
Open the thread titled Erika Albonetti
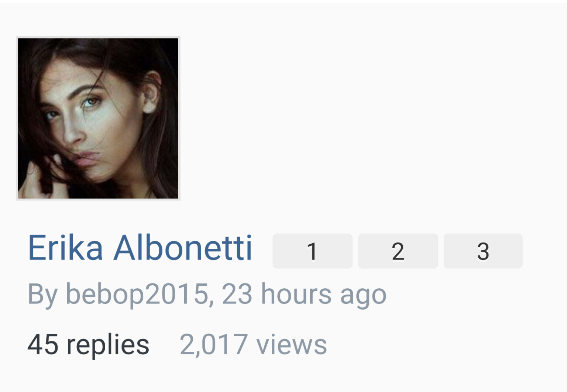[140, 248]
